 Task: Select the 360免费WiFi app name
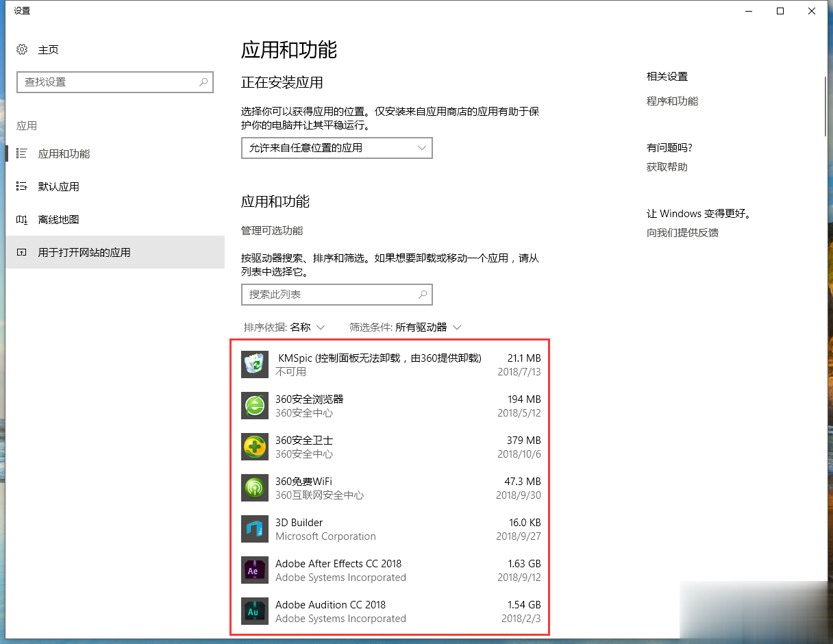point(303,482)
